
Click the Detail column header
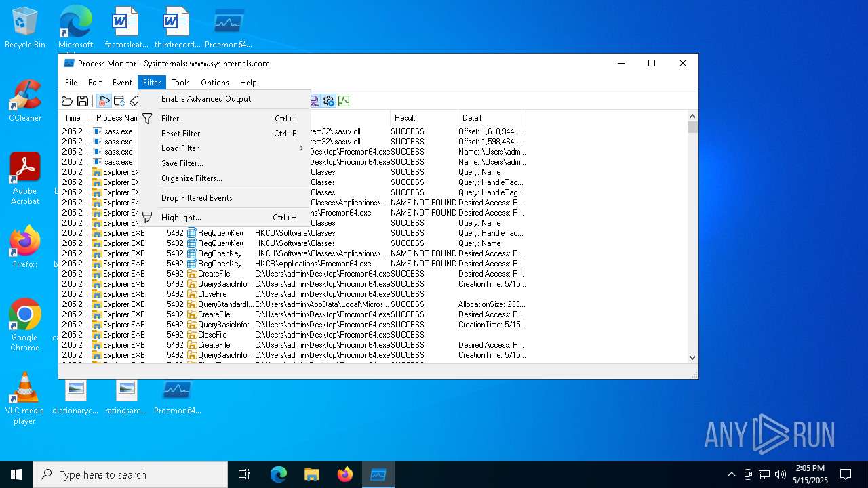click(x=492, y=118)
